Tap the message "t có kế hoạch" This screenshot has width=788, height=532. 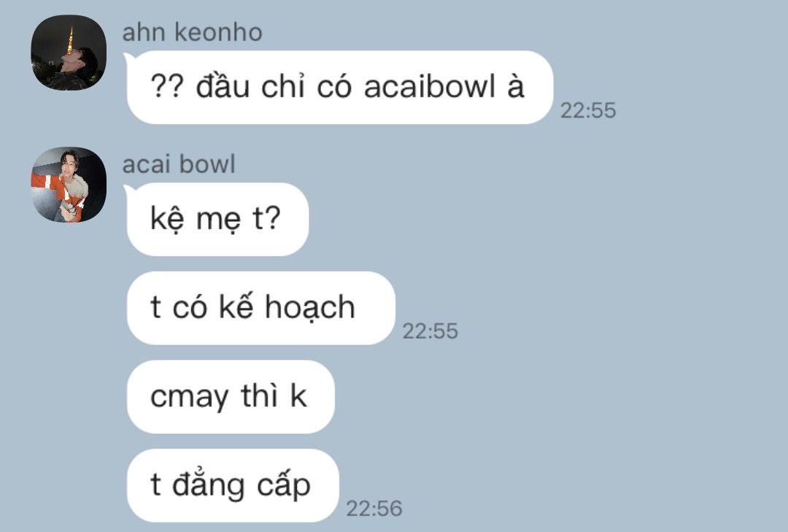(260, 308)
